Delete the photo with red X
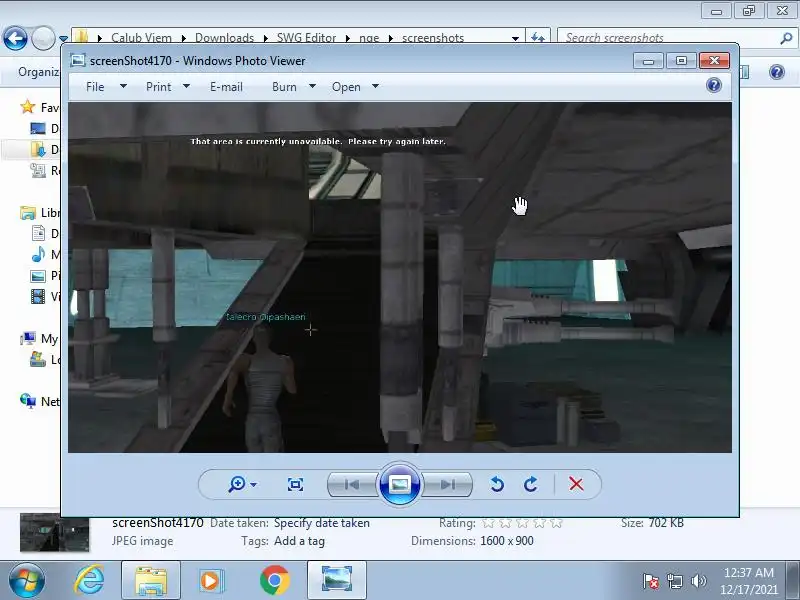The height and width of the screenshot is (600, 800). coord(576,484)
